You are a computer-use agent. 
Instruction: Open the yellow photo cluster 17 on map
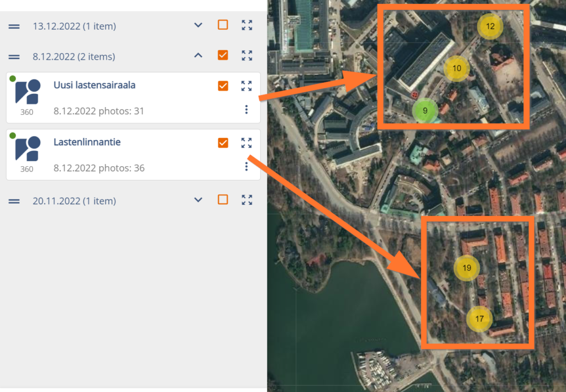(479, 319)
